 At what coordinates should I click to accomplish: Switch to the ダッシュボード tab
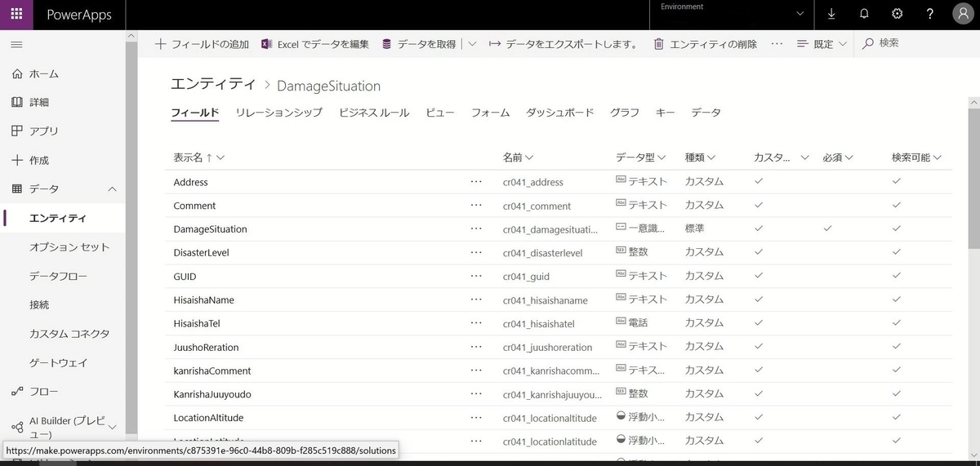pos(559,113)
